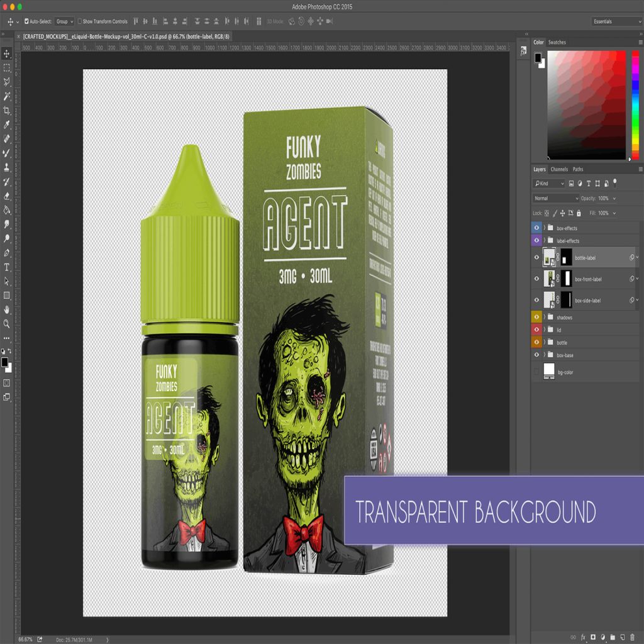
Task: Choose the Magic Wand tool
Action: tap(7, 96)
